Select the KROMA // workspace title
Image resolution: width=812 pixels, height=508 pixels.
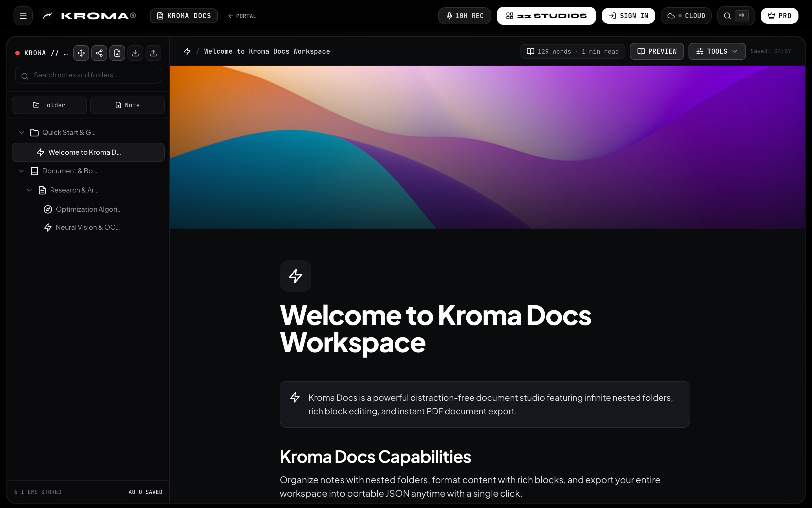click(46, 53)
